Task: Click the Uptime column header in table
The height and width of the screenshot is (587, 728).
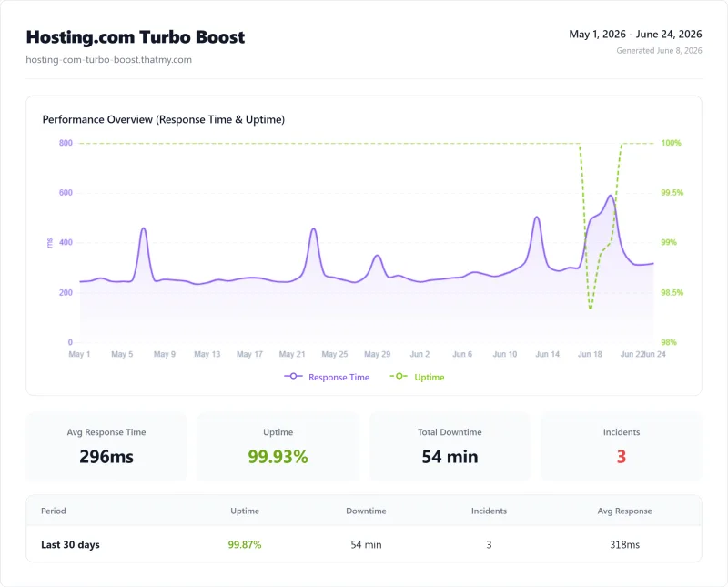Action: [245, 511]
